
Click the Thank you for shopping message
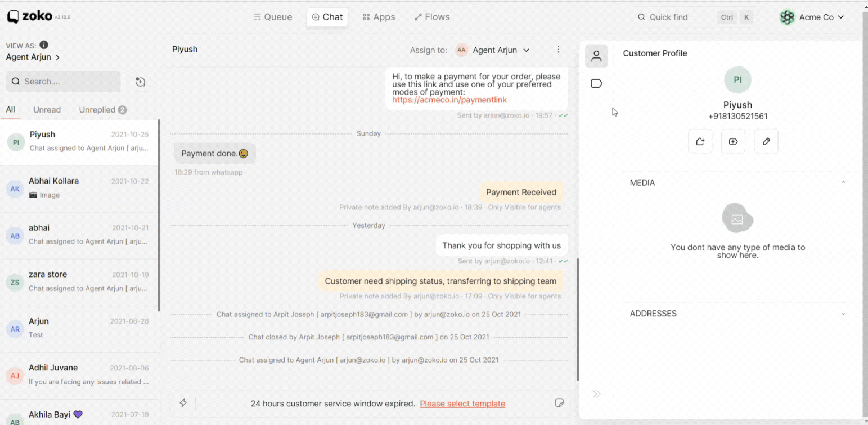tap(501, 245)
